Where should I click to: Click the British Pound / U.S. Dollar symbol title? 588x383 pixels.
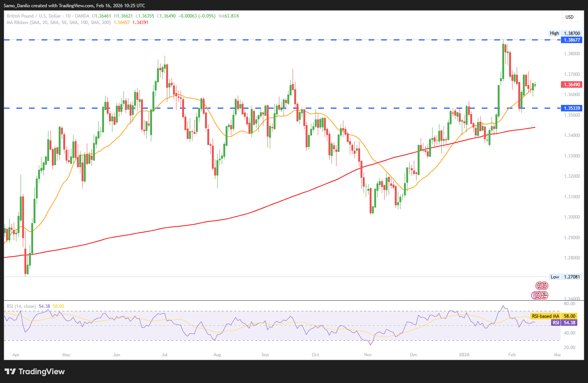coord(34,16)
